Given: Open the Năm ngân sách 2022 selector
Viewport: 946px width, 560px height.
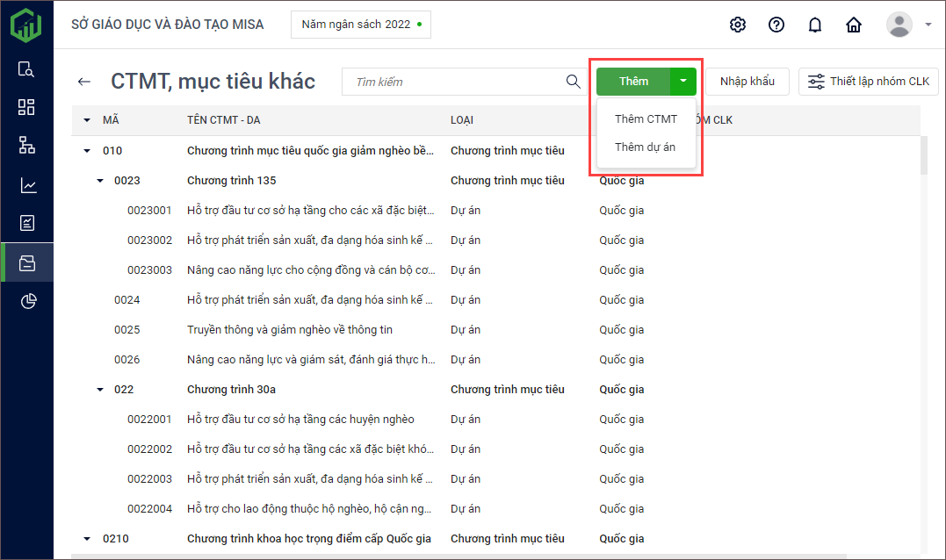Looking at the screenshot, I should point(360,25).
